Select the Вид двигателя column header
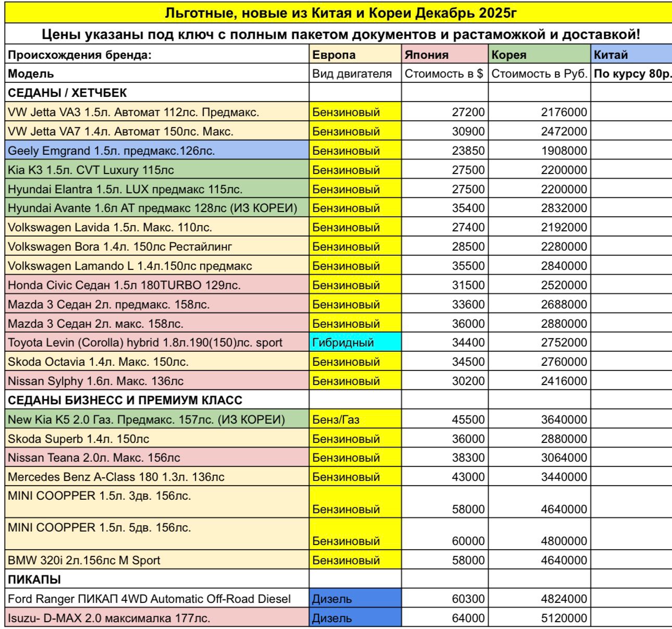The height and width of the screenshot is (629, 672). click(x=355, y=74)
